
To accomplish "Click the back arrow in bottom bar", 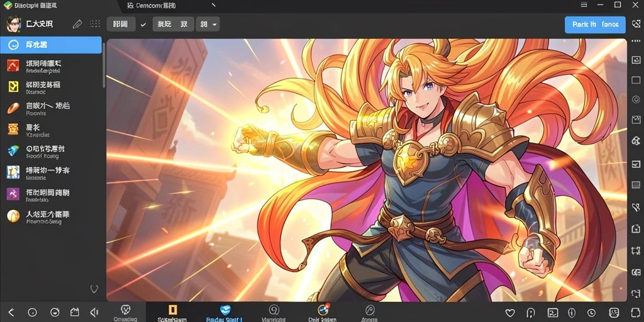I will 11,312.
